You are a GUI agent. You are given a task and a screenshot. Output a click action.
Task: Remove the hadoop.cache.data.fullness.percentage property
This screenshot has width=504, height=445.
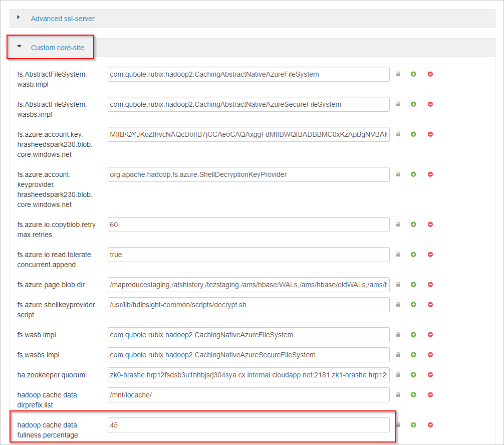[430, 424]
